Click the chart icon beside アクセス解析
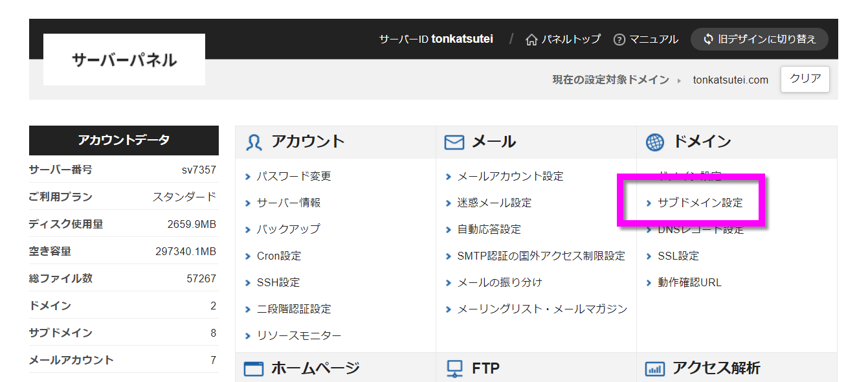The height and width of the screenshot is (382, 868). [655, 369]
